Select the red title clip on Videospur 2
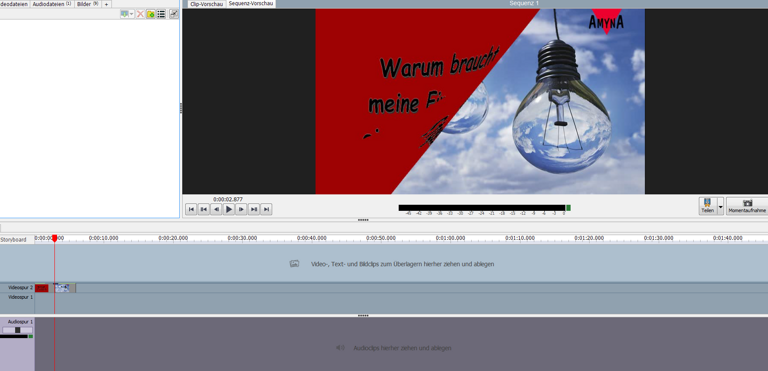Viewport: 768px width, 371px height. click(x=42, y=288)
